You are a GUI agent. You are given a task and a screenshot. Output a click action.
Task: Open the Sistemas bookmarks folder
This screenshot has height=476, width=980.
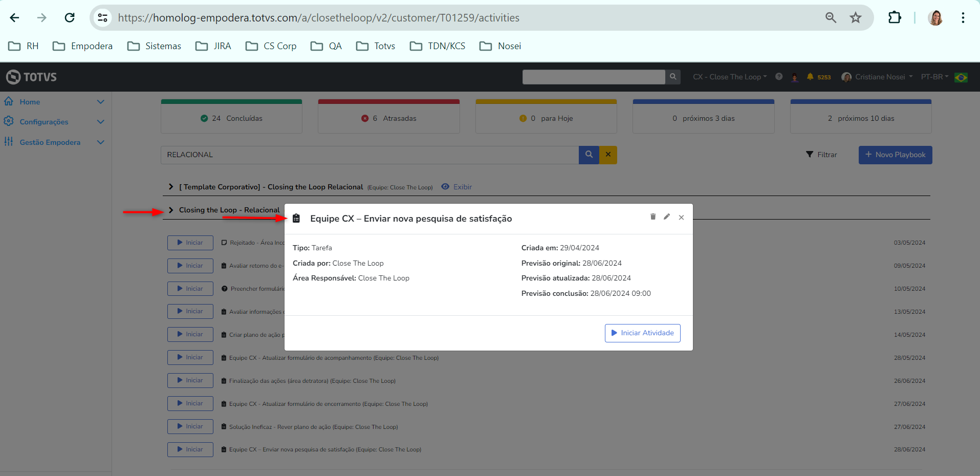(x=155, y=46)
